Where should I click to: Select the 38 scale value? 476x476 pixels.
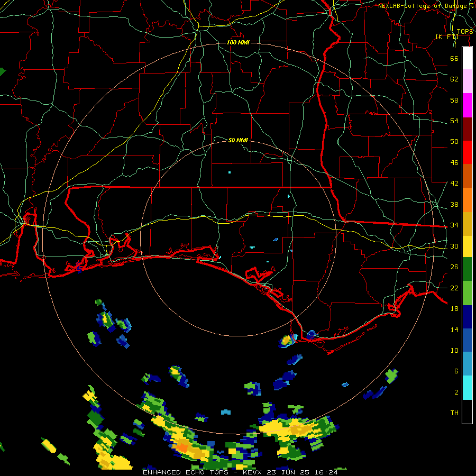[x=454, y=204]
